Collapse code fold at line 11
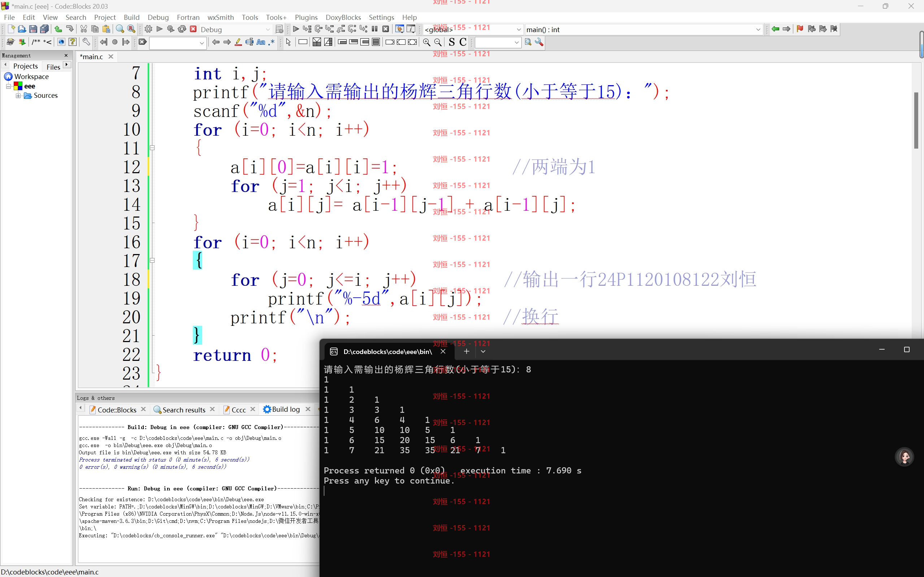924x577 pixels. (x=152, y=148)
